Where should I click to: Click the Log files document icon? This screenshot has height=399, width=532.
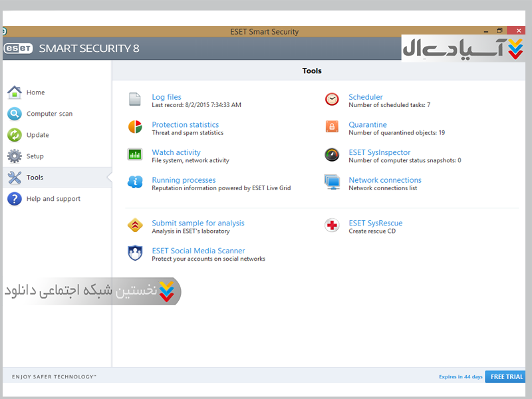(x=135, y=100)
